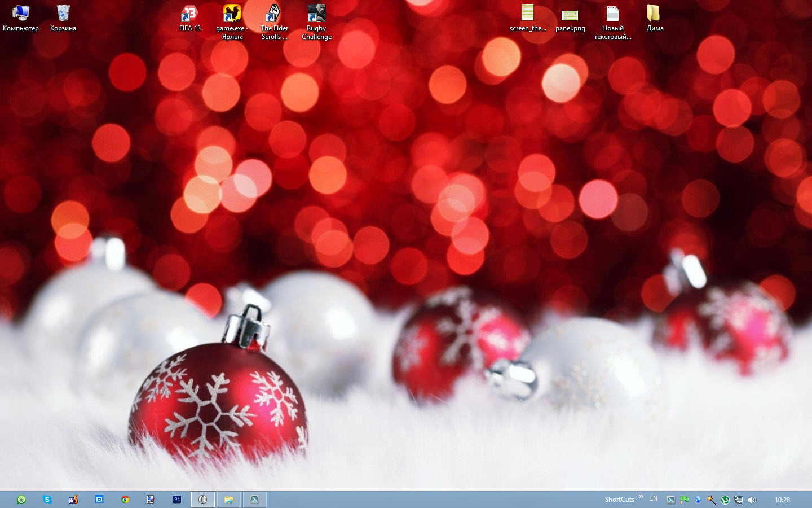Viewport: 812px width, 508px height.
Task: Select The Elder Scrolls shortcut icon
Action: tap(274, 14)
